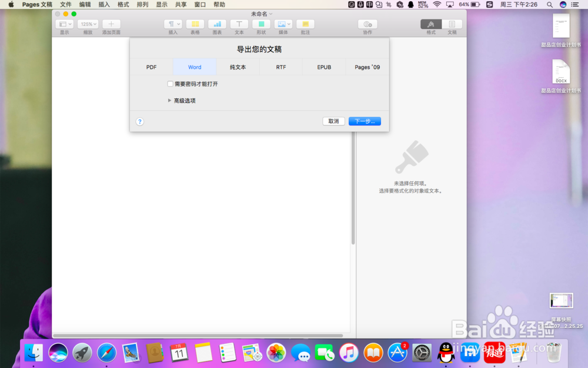The height and width of the screenshot is (368, 588).
Task: Click the Comment (批注) toolbar icon
Action: pos(305,24)
